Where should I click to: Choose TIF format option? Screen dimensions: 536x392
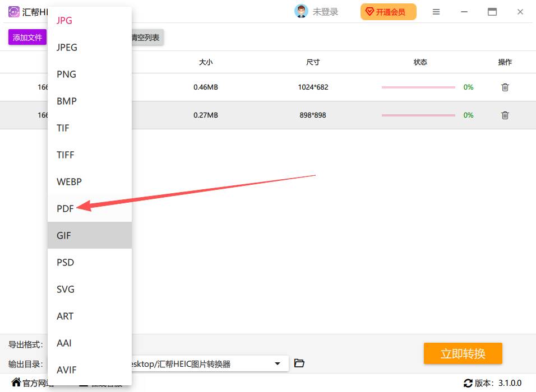point(90,128)
